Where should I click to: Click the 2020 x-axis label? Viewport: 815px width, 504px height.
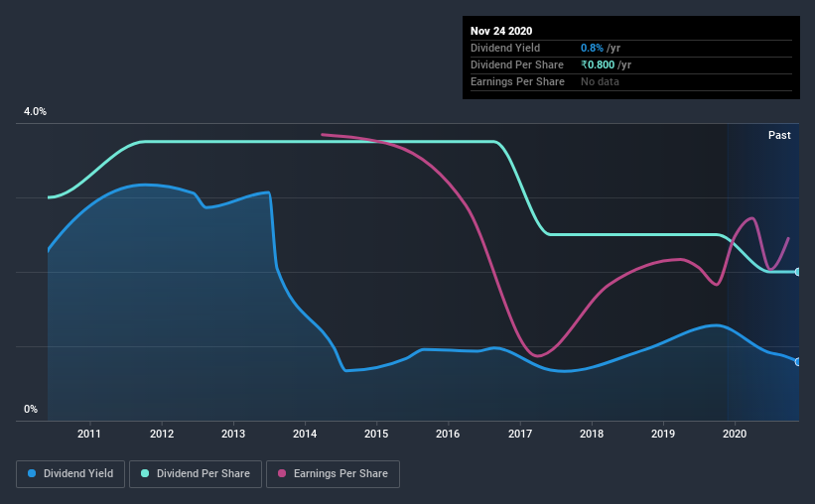click(x=735, y=434)
